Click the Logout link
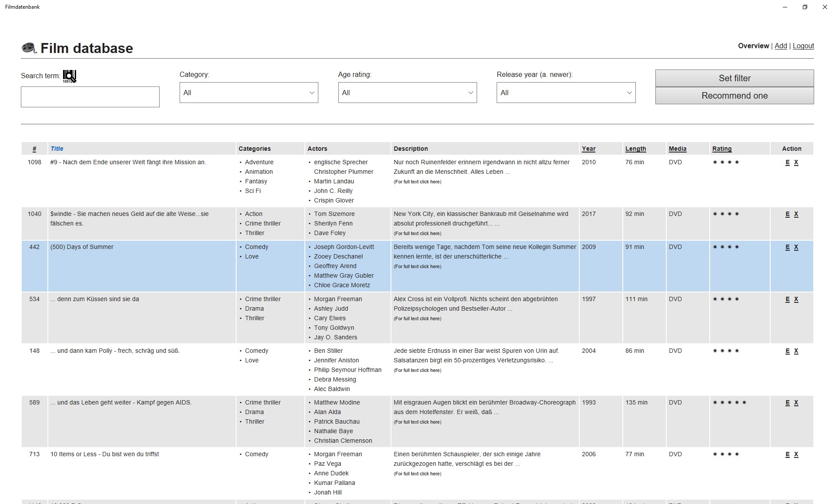This screenshot has height=504, width=835. click(x=803, y=46)
